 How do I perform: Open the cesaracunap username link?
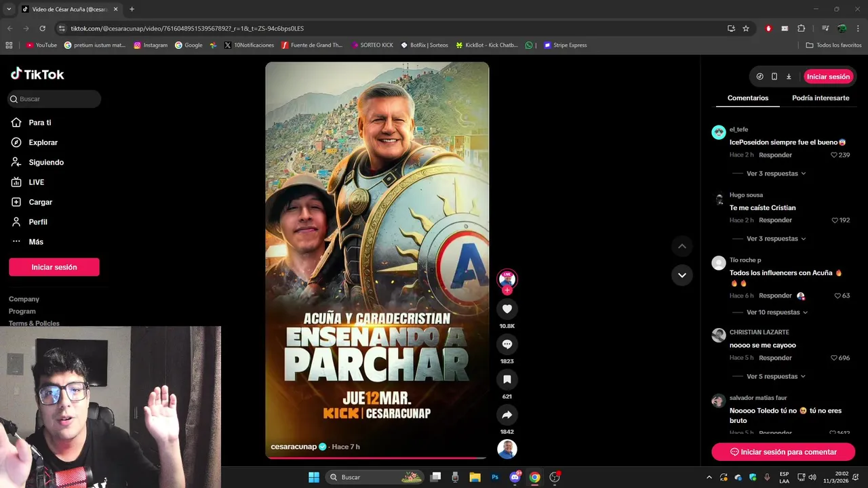click(294, 447)
